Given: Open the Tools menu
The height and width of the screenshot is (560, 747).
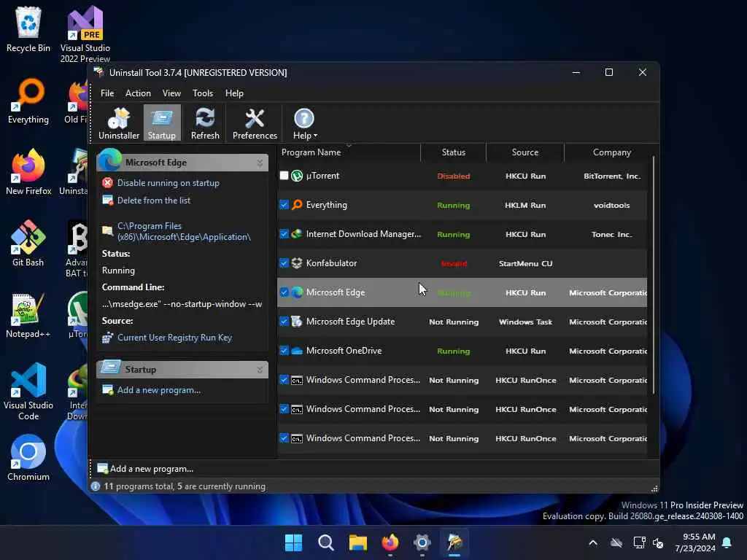Looking at the screenshot, I should click(203, 93).
